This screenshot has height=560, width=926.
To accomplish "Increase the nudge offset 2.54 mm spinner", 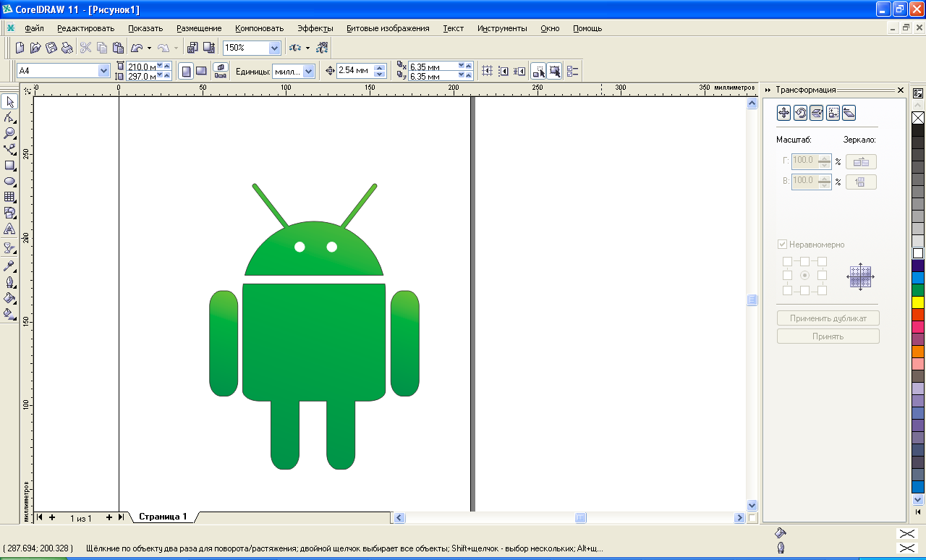I will point(381,67).
